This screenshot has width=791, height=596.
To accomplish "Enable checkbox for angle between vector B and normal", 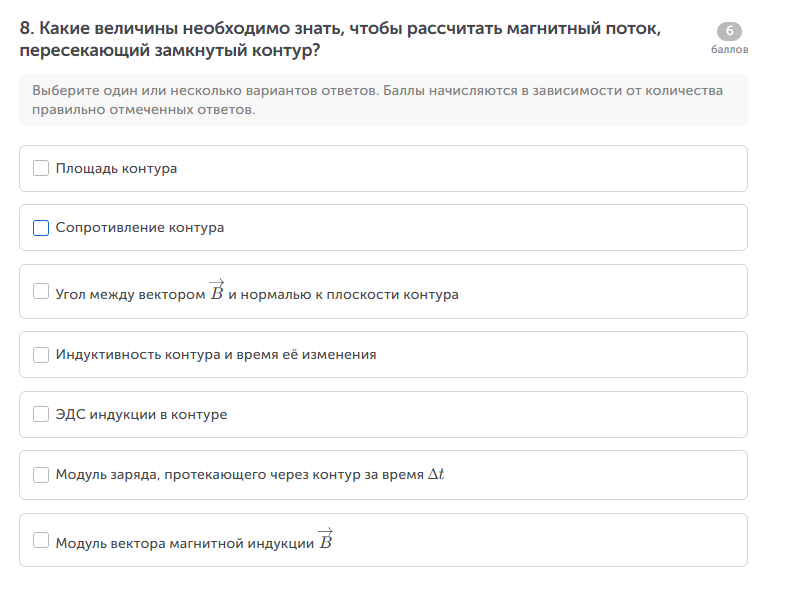I will point(41,291).
